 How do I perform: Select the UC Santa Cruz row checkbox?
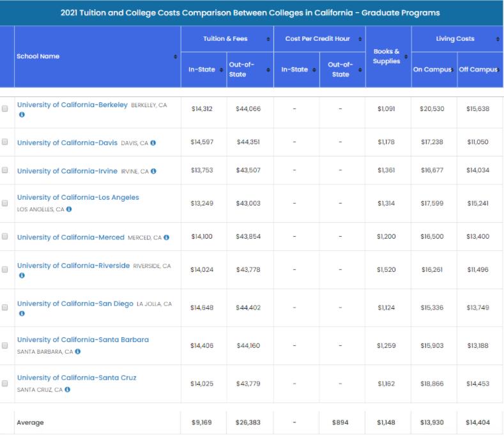point(5,384)
